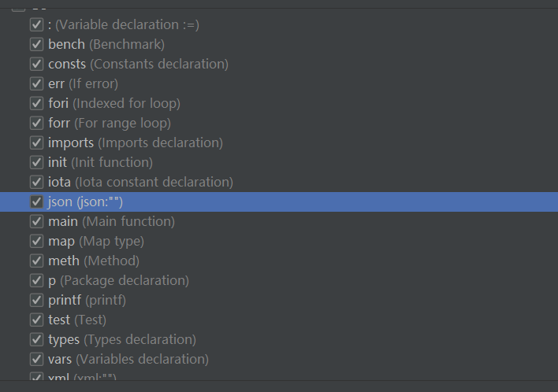
Task: Select the types Types declaration template
Action: [121, 339]
